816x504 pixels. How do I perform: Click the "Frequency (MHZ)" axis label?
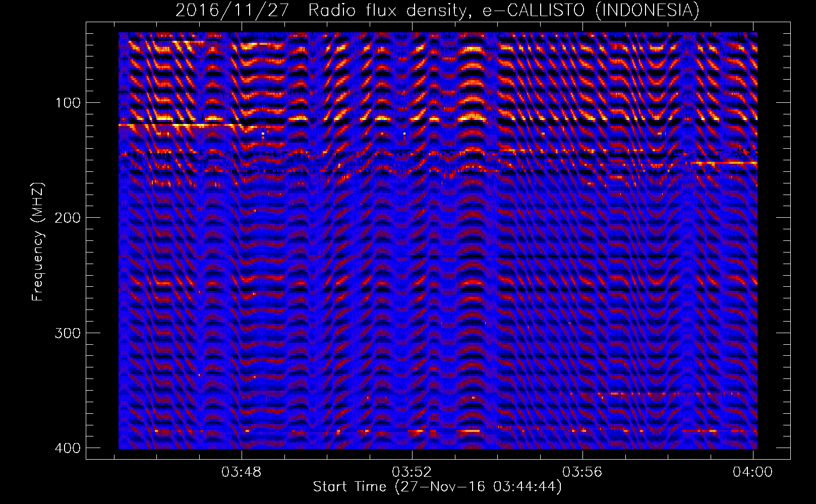tap(38, 242)
